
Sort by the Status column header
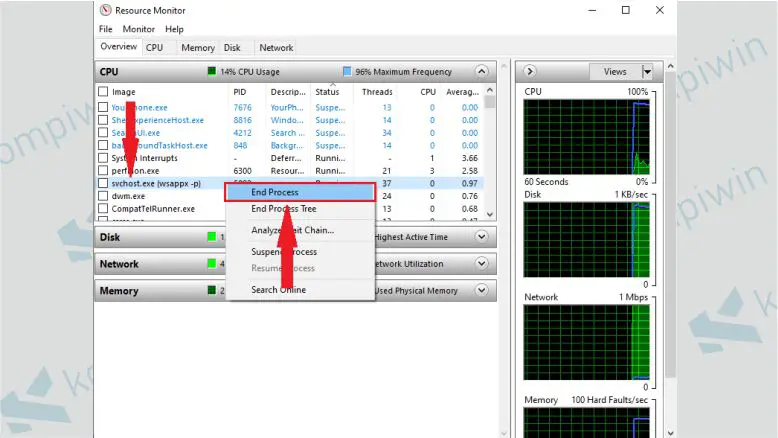coord(327,92)
